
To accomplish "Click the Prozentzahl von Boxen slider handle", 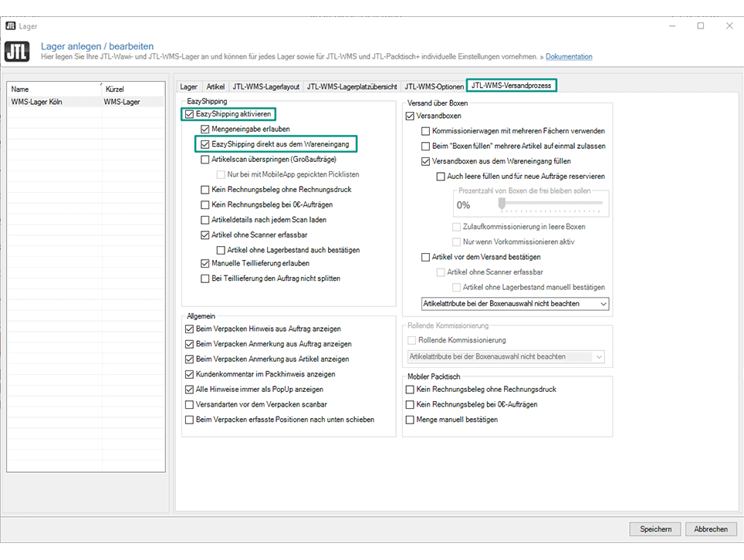I will pyautogui.click(x=502, y=204).
